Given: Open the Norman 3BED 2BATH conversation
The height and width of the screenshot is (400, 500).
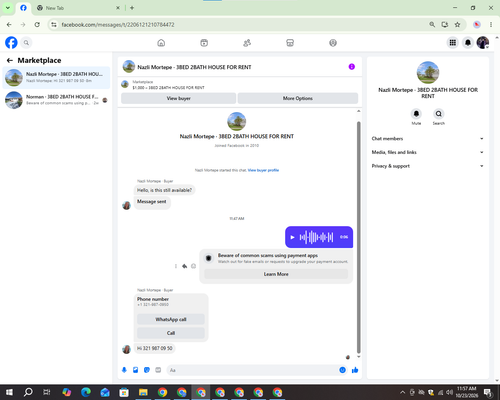Looking at the screenshot, I should [56, 100].
